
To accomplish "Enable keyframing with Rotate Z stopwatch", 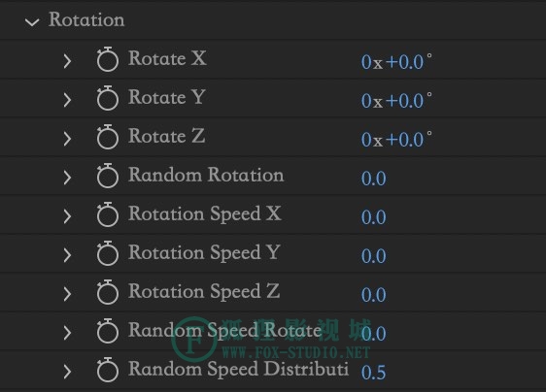I will 107,137.
